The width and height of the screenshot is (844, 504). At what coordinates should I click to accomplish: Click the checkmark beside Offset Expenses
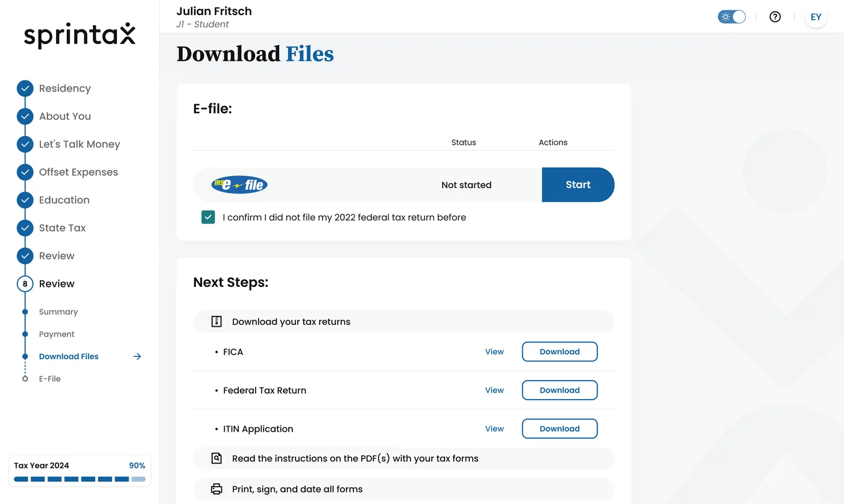[x=25, y=172]
